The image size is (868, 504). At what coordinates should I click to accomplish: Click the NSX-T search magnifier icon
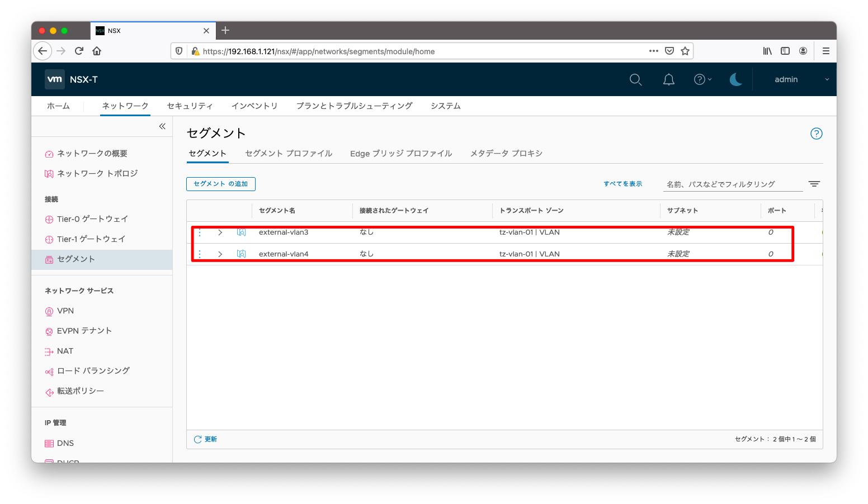635,79
